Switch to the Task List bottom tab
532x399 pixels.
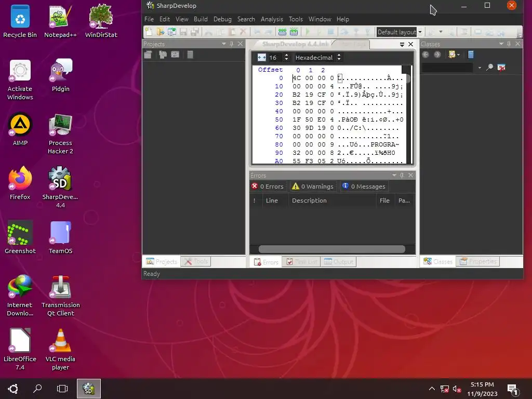[x=301, y=262]
